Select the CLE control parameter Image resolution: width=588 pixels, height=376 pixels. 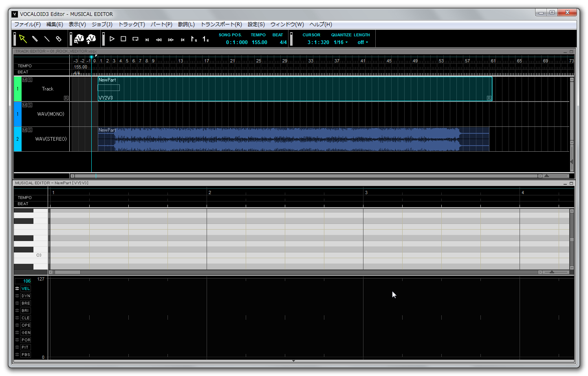point(26,318)
